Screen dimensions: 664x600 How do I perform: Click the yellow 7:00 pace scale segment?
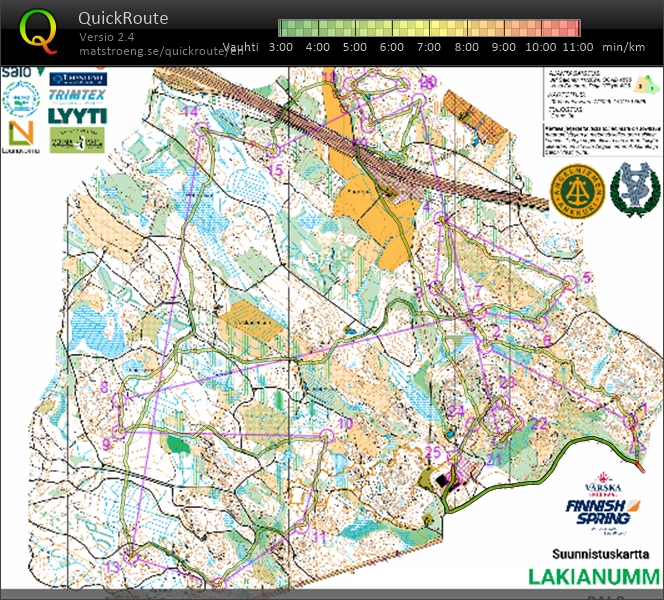pos(429,27)
